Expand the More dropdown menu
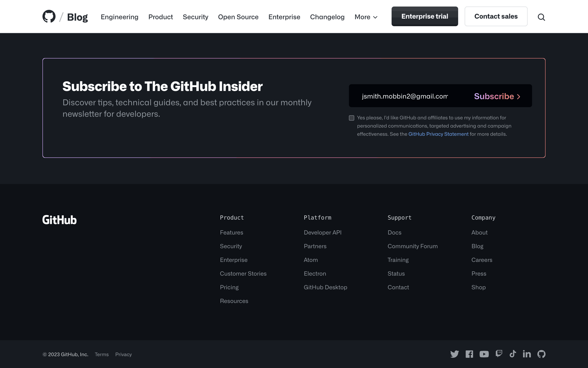The width and height of the screenshot is (588, 368). tap(366, 17)
